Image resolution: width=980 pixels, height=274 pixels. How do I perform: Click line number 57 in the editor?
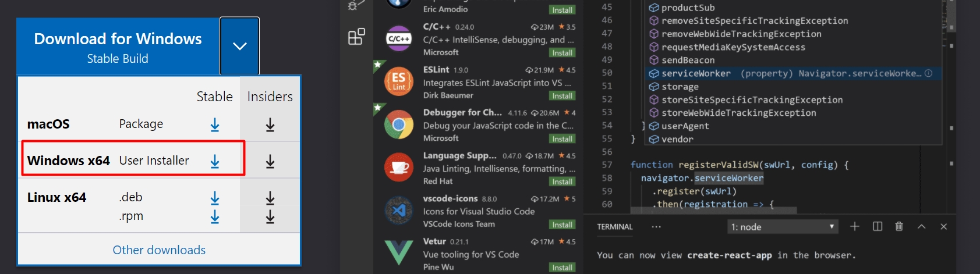[607, 165]
